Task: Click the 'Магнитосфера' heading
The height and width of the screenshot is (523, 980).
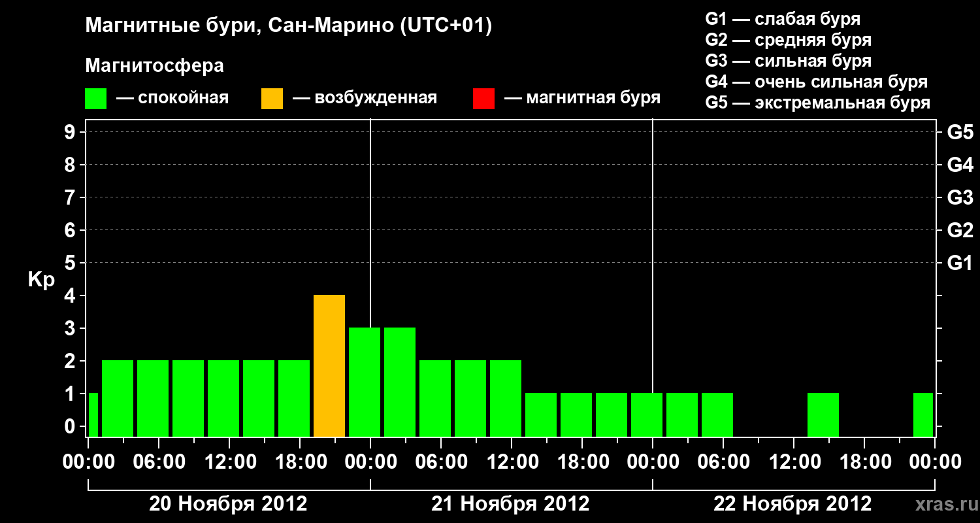Action: (x=154, y=66)
